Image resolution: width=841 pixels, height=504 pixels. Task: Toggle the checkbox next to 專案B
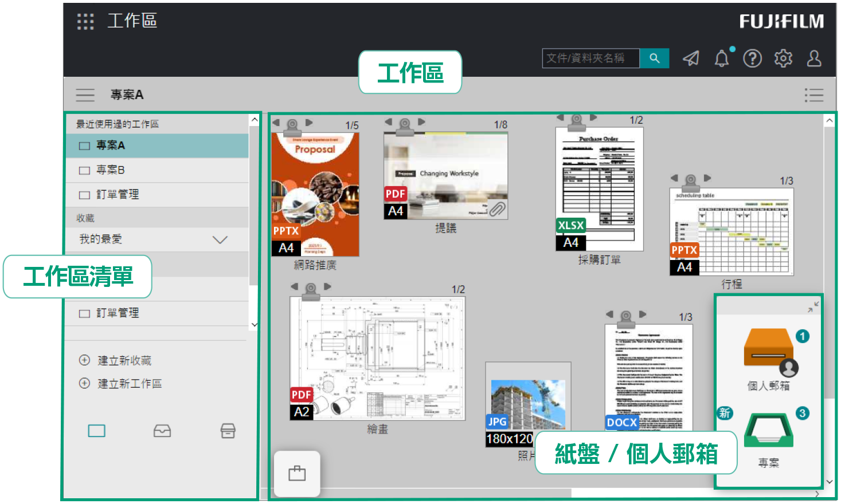(85, 170)
